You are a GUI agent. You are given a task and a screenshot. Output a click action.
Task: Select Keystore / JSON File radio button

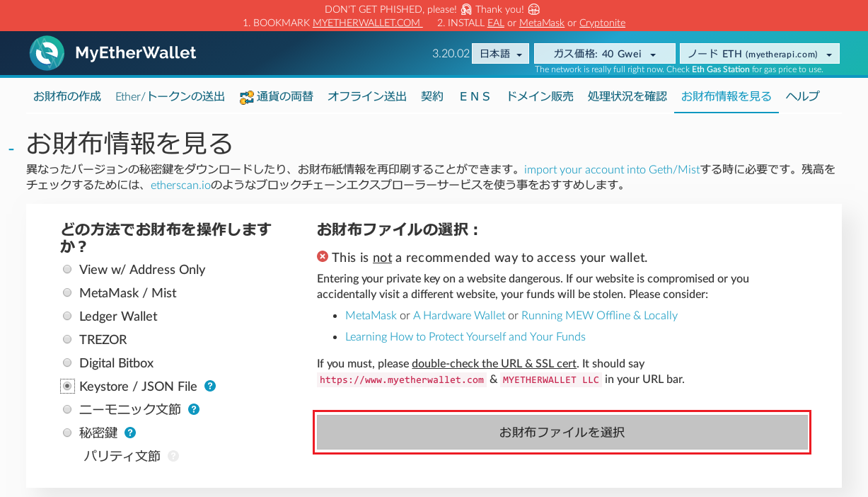[x=67, y=386]
